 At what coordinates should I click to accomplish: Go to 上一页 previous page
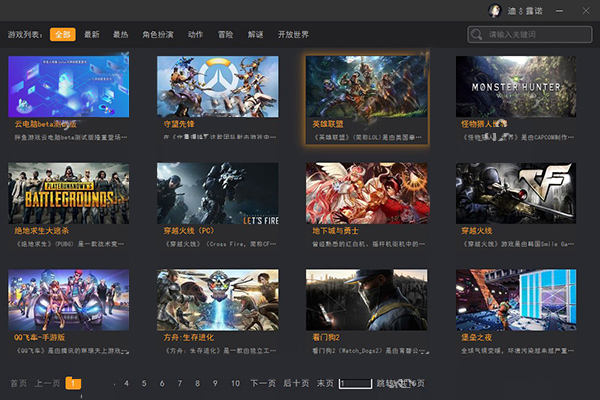click(47, 383)
